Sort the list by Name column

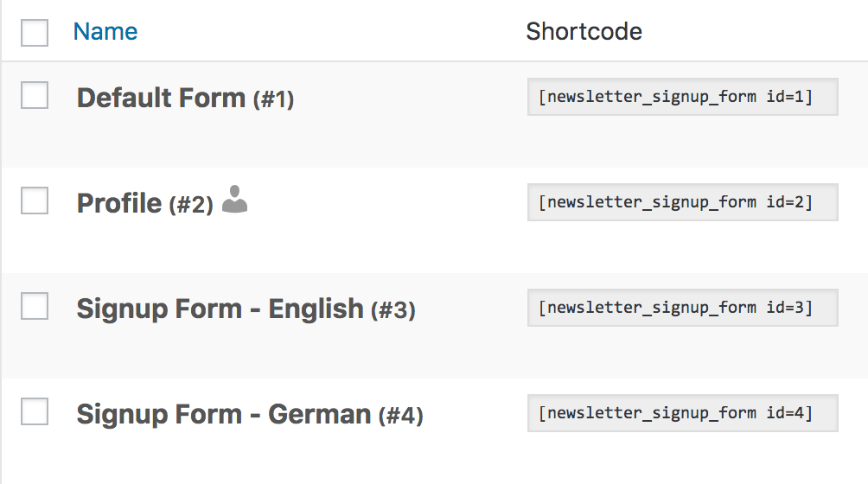click(x=105, y=32)
